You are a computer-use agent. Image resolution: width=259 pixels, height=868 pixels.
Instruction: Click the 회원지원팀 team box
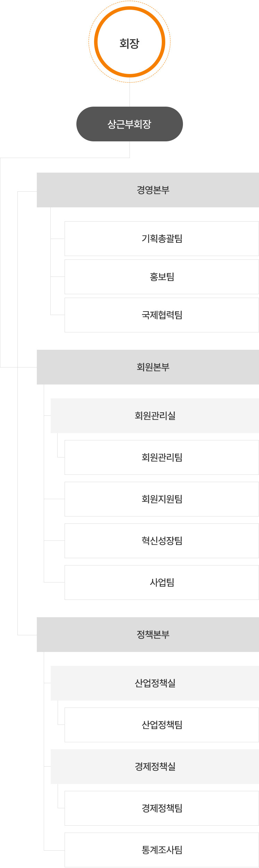click(162, 499)
